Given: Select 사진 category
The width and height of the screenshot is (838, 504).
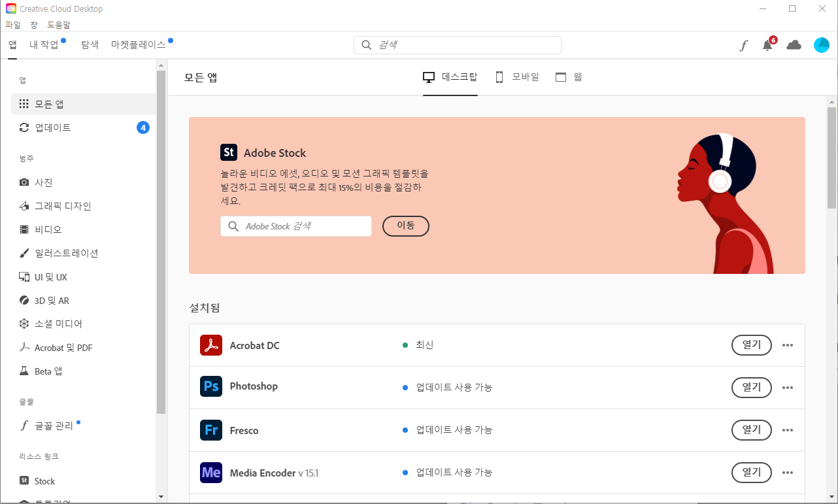Looking at the screenshot, I should (83, 182).
